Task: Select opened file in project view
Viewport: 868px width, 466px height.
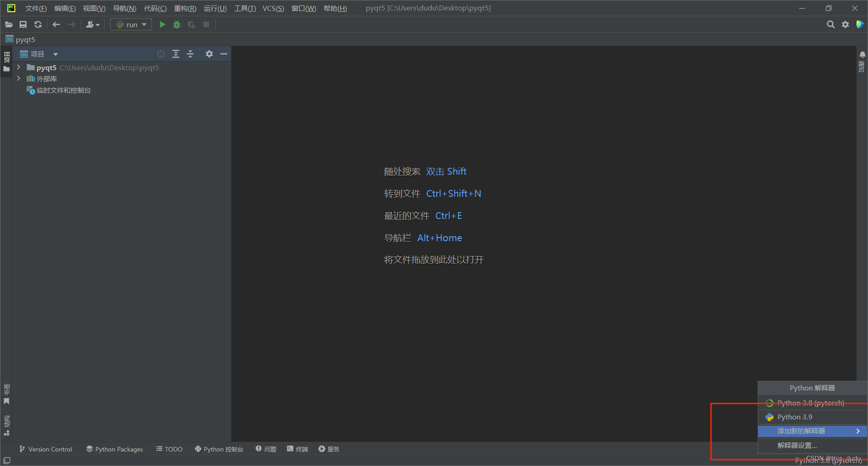Action: (161, 53)
